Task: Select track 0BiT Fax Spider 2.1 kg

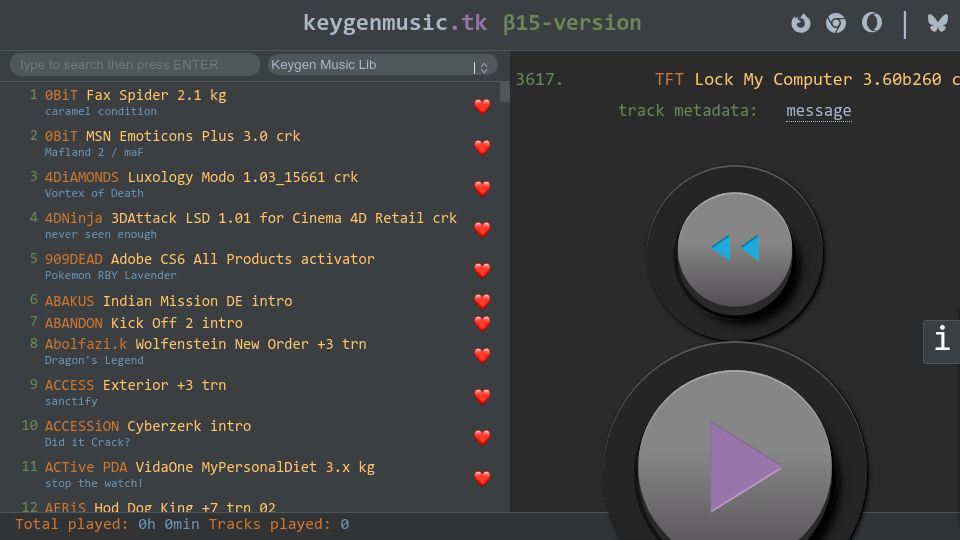Action: click(x=135, y=95)
